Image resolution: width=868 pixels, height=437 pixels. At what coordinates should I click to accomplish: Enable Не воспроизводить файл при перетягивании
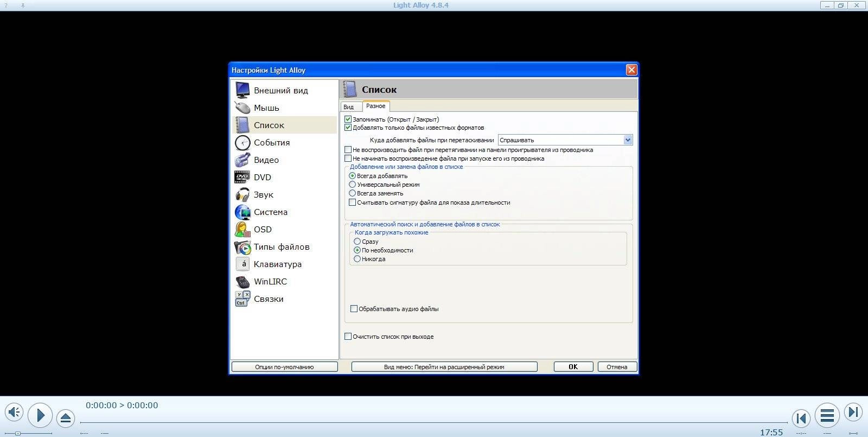348,149
